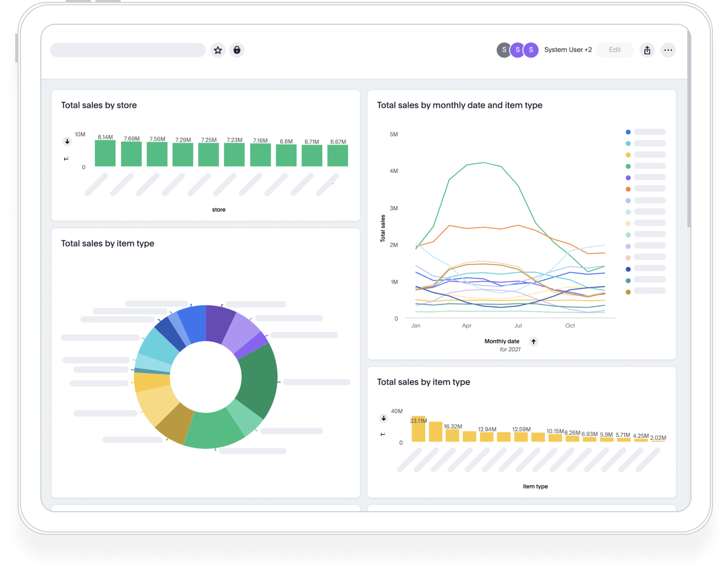
Task: Click the lock icon in header
Action: tap(237, 50)
